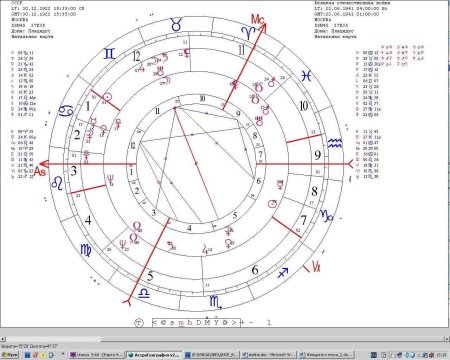Click the horizontal scrollbar track
The image size is (450, 360).
click(225, 339)
